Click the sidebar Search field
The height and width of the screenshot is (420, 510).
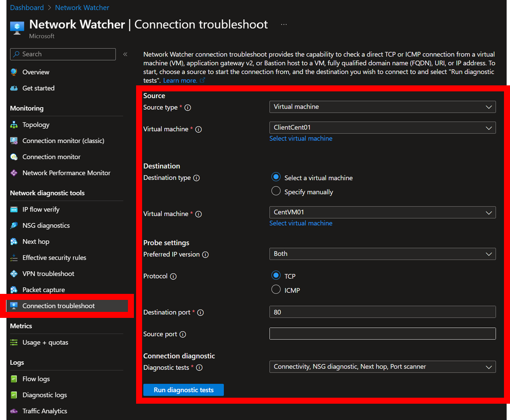(x=63, y=54)
